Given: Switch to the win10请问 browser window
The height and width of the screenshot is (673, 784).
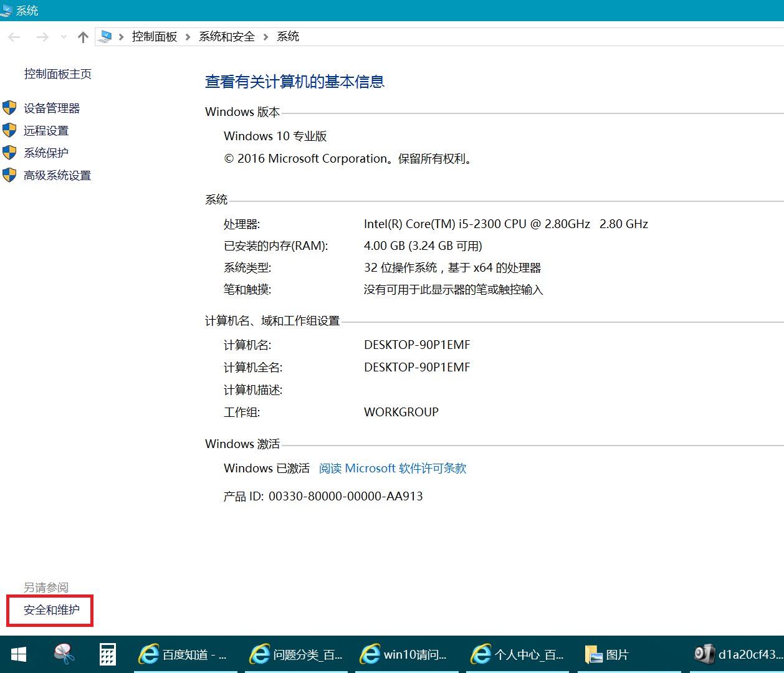Looking at the screenshot, I should click(x=406, y=654).
